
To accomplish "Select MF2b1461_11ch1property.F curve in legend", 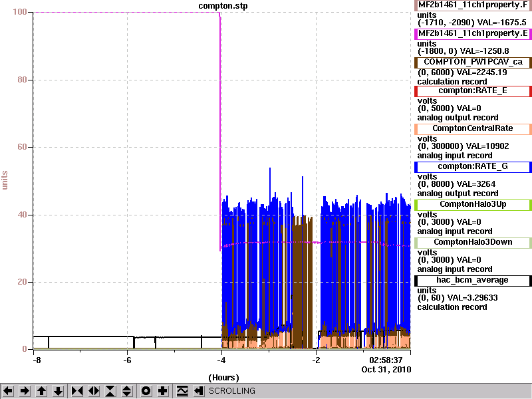I will click(473, 5).
